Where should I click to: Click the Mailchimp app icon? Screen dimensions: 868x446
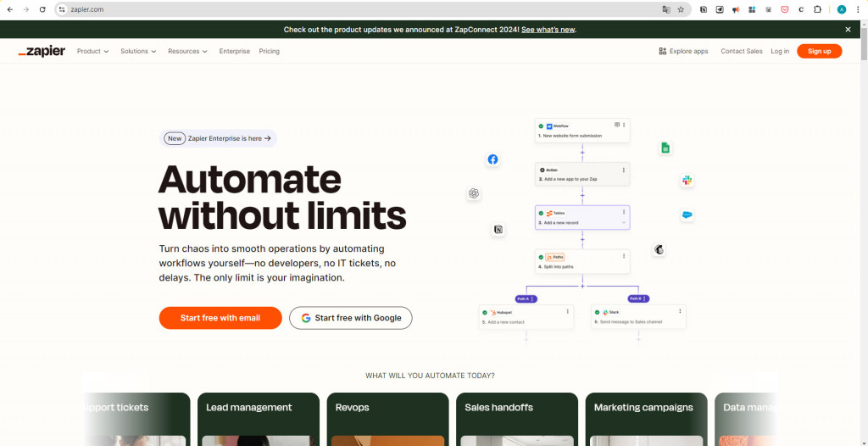pyautogui.click(x=659, y=249)
